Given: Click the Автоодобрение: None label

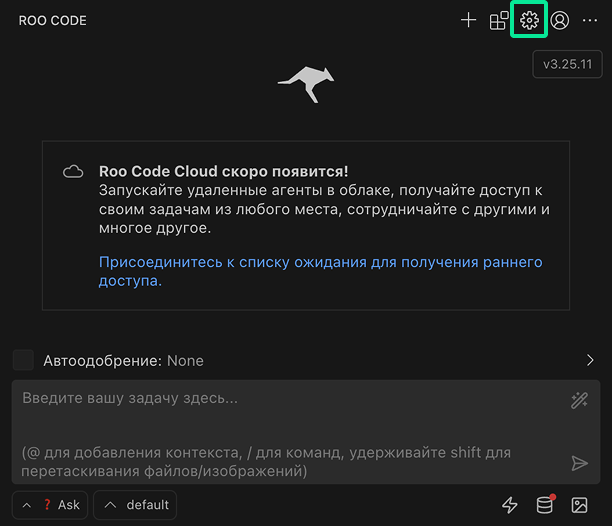Looking at the screenshot, I should point(123,360).
